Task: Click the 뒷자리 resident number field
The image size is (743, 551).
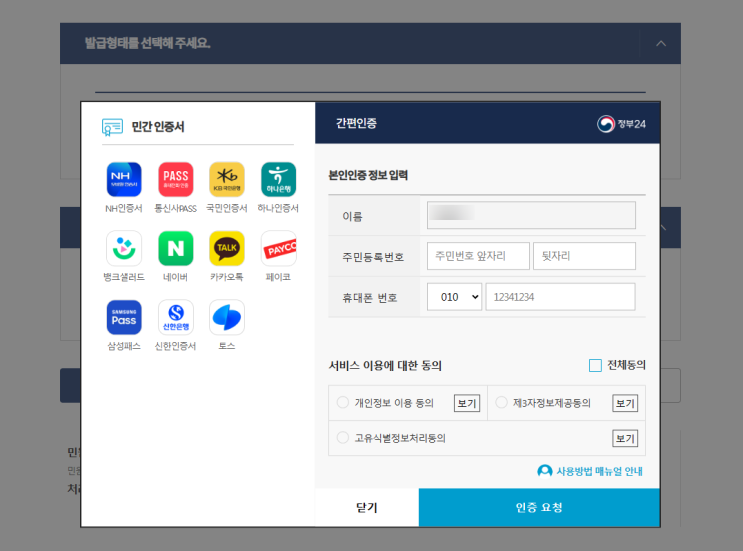Action: (x=584, y=256)
